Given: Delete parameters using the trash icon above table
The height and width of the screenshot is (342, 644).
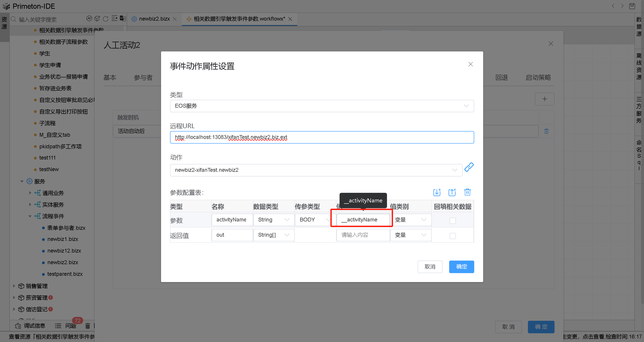Looking at the screenshot, I should point(467,192).
